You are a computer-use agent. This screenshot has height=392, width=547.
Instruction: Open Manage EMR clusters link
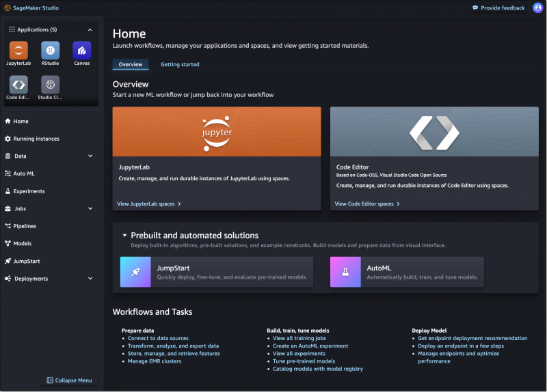[155, 361]
